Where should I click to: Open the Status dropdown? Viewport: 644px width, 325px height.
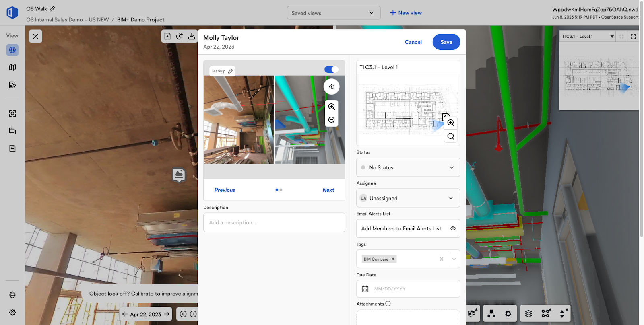pos(408,167)
